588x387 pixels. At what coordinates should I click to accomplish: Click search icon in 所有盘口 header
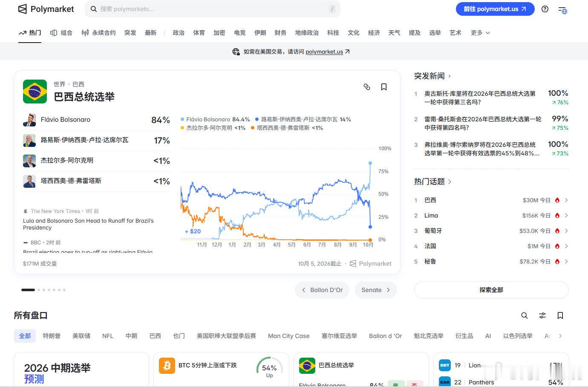click(x=525, y=315)
